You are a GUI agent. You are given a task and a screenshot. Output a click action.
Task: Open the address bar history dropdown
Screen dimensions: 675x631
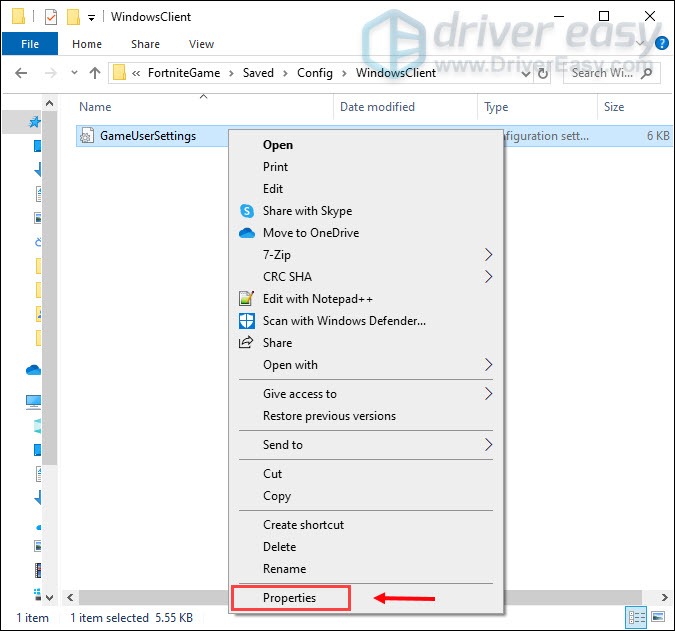click(526, 74)
